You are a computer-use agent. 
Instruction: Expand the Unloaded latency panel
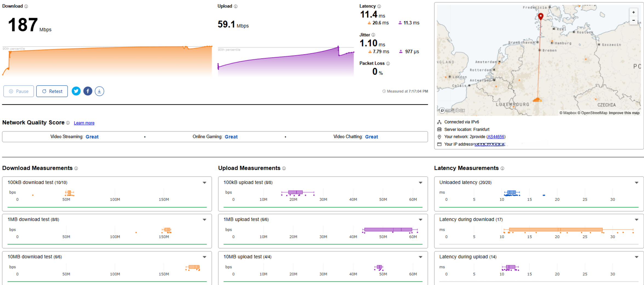click(637, 183)
